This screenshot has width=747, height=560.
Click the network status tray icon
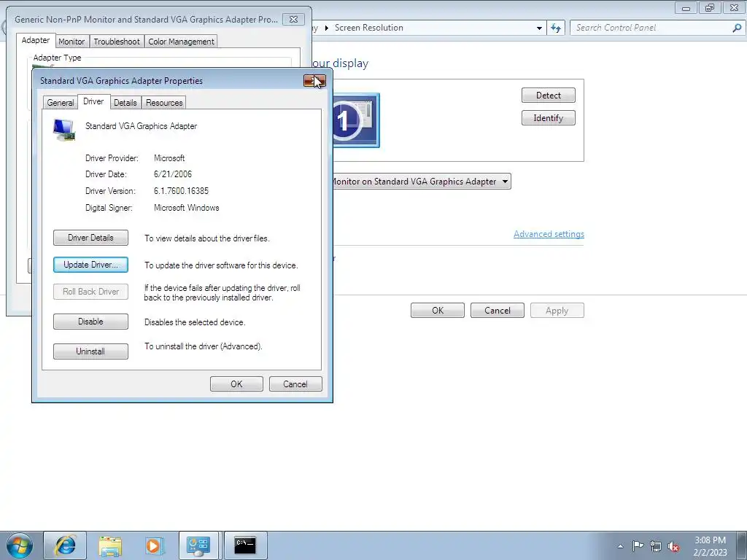(656, 546)
